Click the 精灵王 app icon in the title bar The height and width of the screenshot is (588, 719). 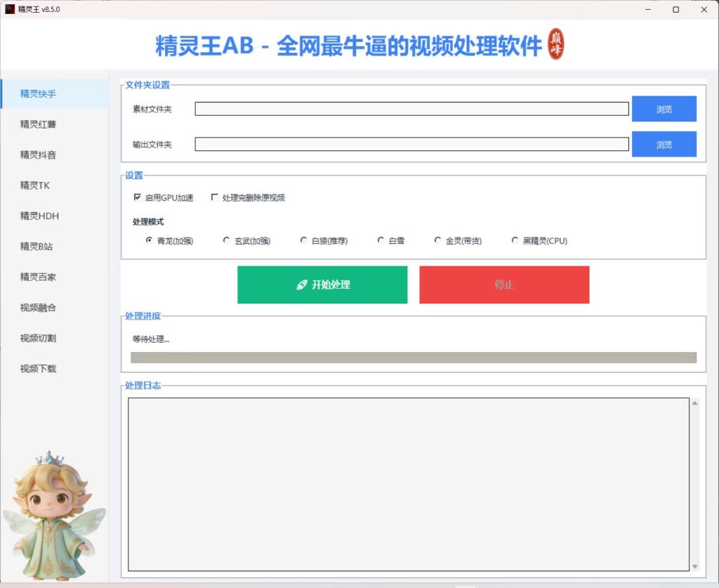point(10,9)
